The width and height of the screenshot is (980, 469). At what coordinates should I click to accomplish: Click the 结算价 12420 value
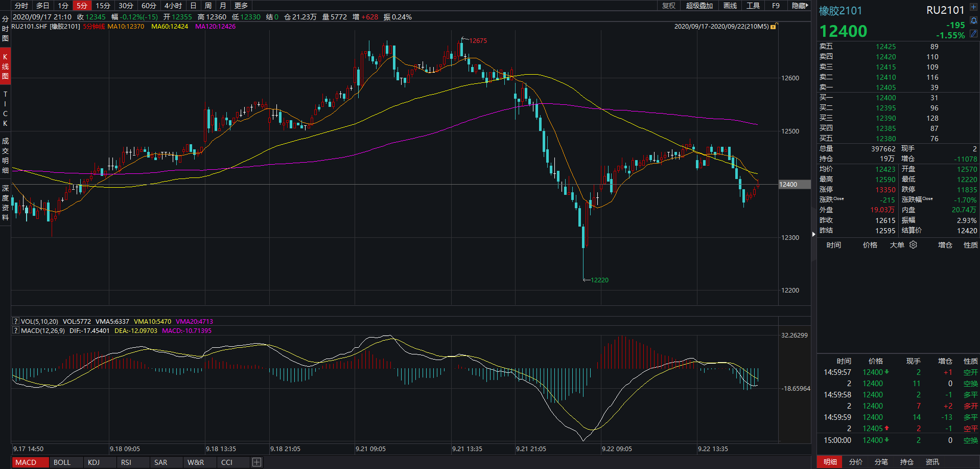[967, 231]
